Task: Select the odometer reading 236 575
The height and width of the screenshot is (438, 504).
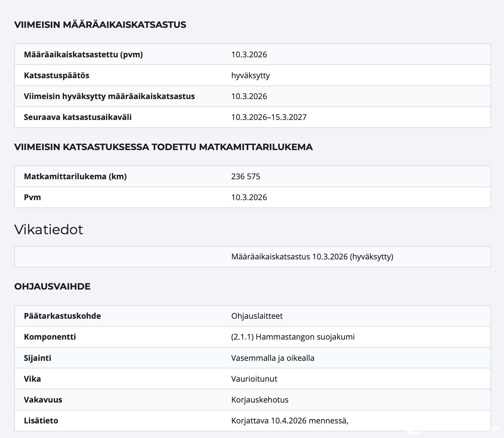Action: (x=246, y=177)
